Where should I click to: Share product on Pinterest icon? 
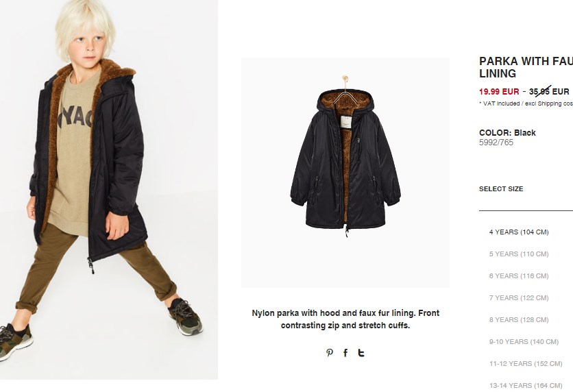pos(330,352)
